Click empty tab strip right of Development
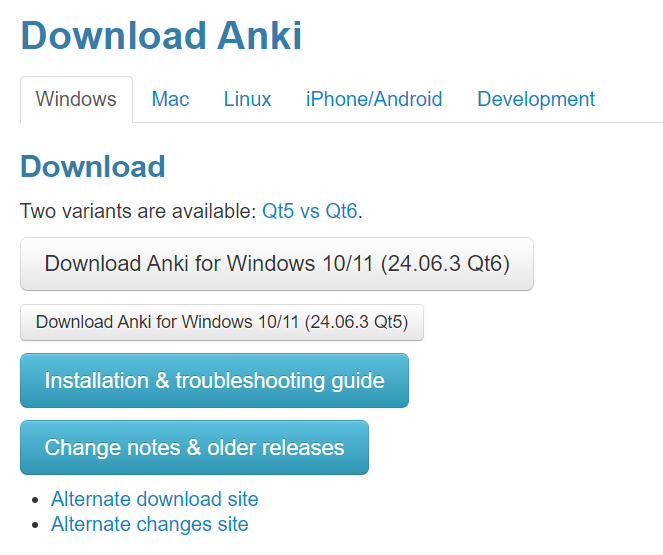The width and height of the screenshot is (663, 555). 630,99
